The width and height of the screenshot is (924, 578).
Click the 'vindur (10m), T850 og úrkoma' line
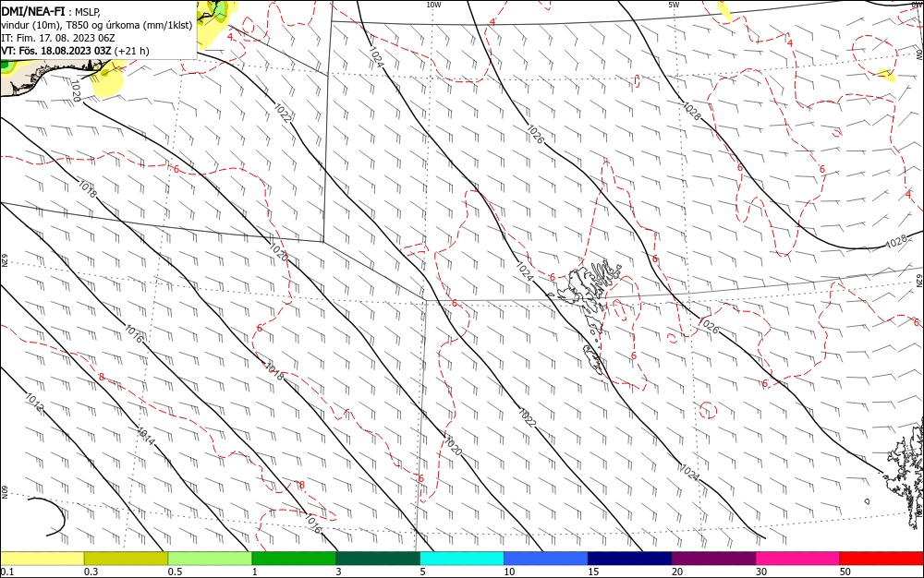(x=97, y=25)
